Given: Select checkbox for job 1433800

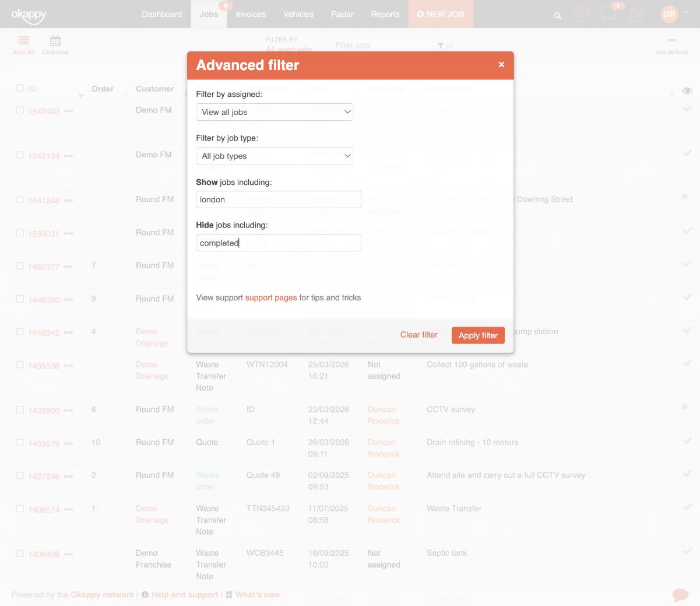Looking at the screenshot, I should tap(20, 409).
